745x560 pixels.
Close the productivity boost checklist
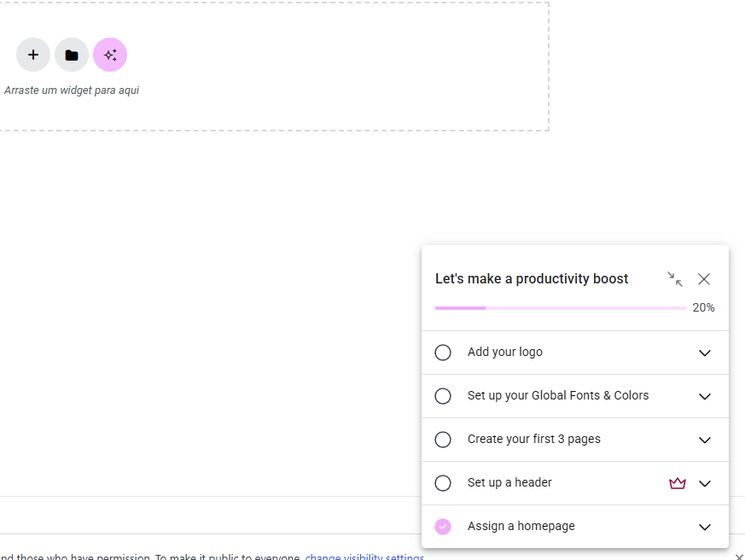704,279
